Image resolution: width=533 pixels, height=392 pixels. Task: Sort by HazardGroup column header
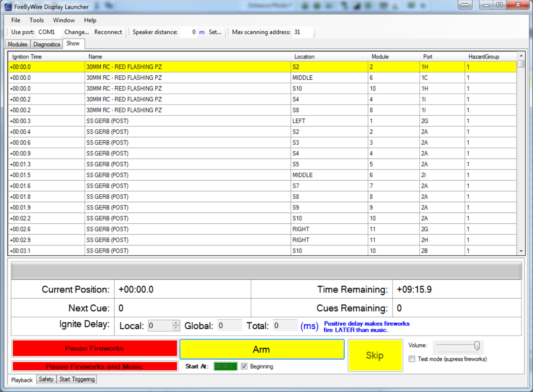point(491,56)
